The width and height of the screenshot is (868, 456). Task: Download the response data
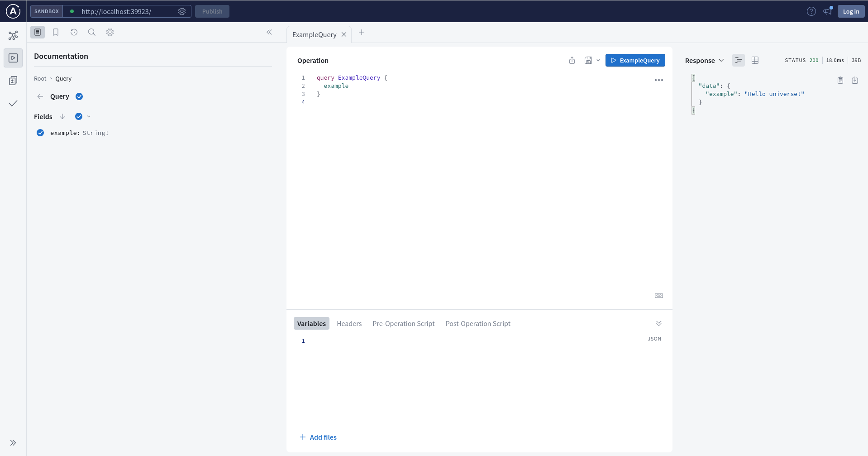pos(855,80)
